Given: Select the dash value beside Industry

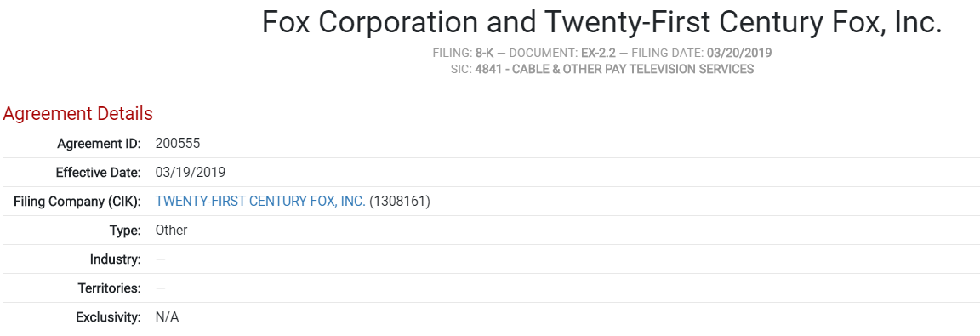Looking at the screenshot, I should tap(161, 259).
